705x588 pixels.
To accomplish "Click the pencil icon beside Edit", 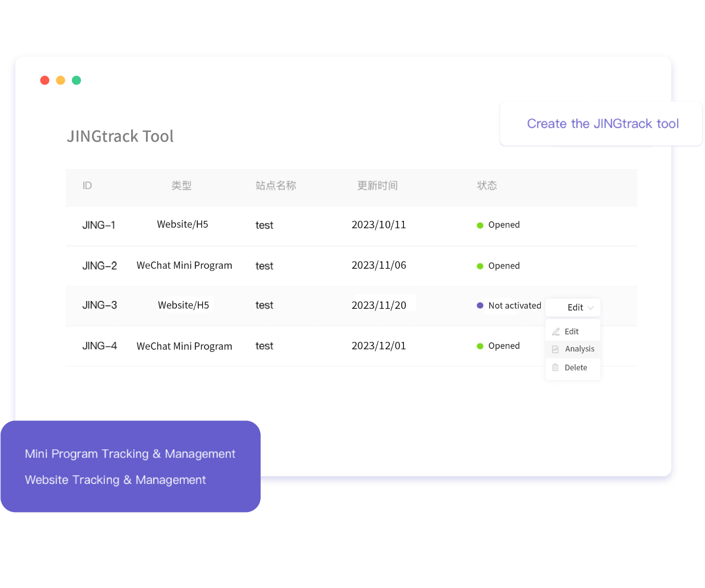I will coord(556,332).
